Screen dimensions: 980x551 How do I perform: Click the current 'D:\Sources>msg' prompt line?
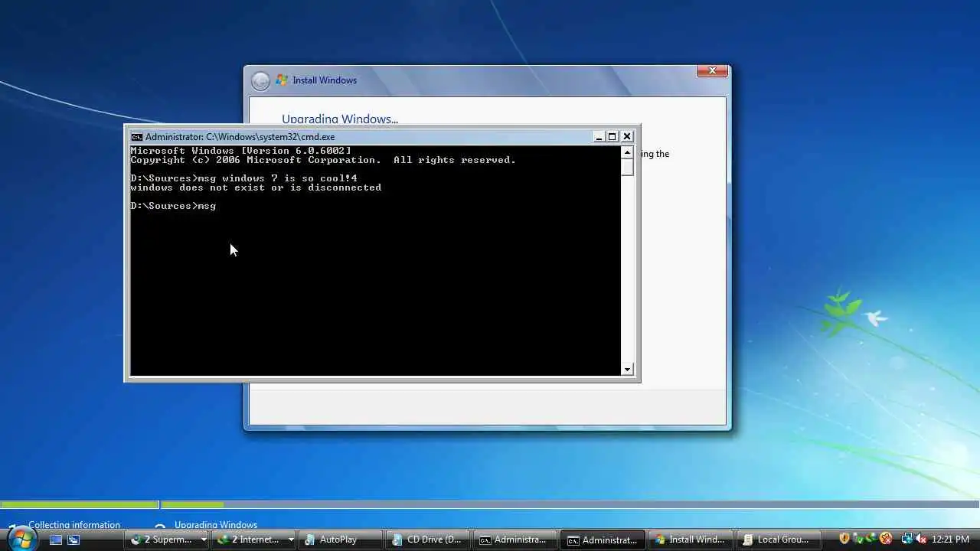click(x=173, y=206)
